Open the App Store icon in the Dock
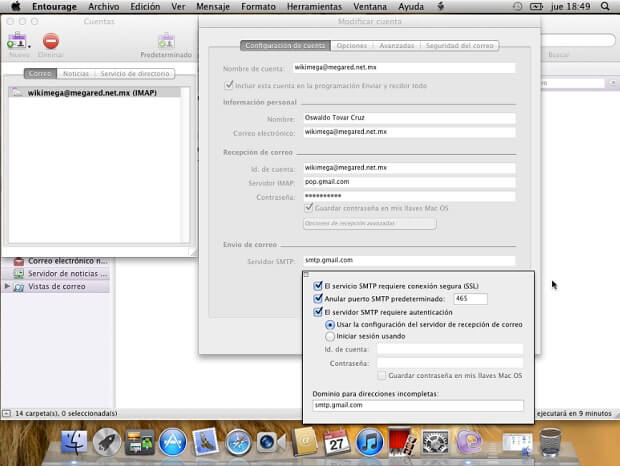620x466 pixels. click(x=173, y=442)
